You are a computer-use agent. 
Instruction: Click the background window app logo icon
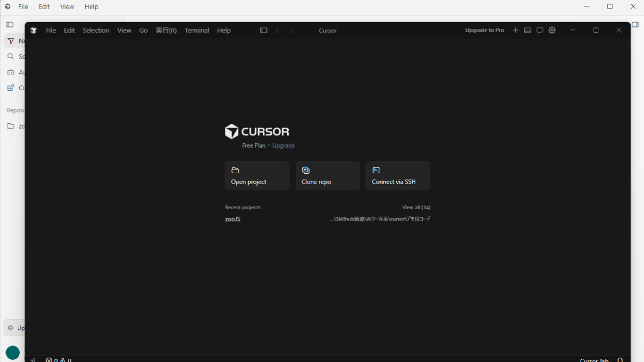point(8,6)
